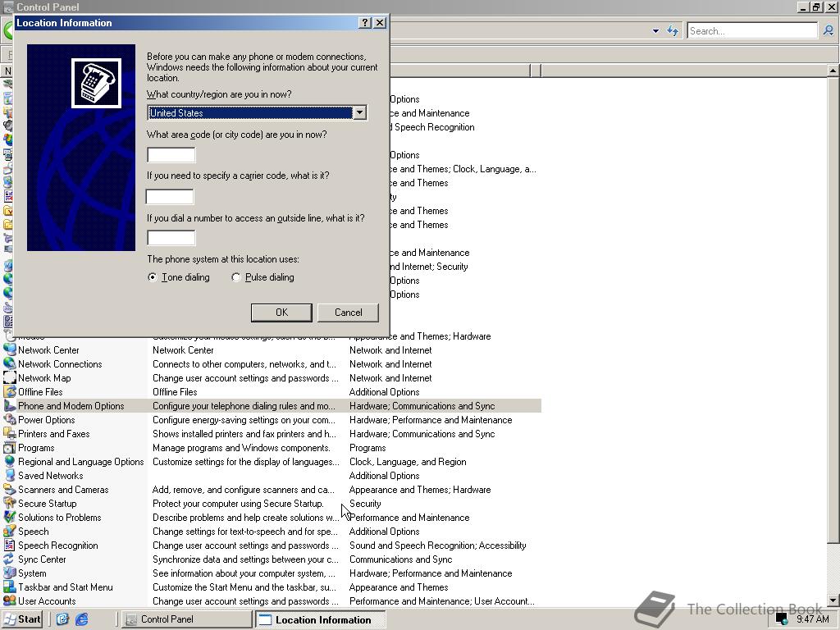Click the Sync Center icon
The image size is (840, 630).
[9, 559]
